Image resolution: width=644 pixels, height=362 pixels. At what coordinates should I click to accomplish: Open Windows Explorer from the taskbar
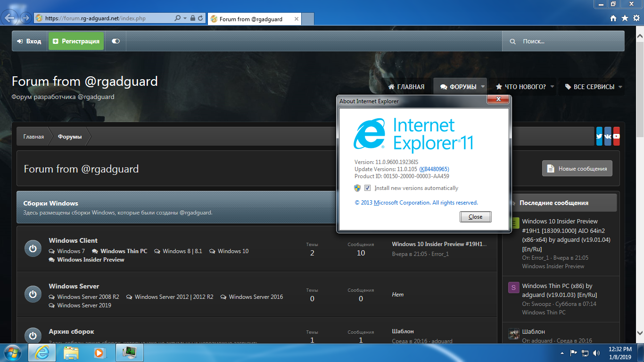pos(71,353)
